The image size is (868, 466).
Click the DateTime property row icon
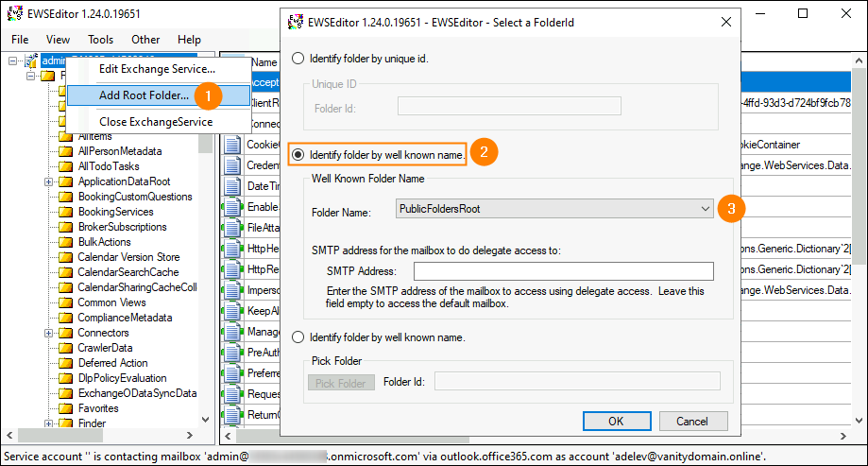[232, 186]
